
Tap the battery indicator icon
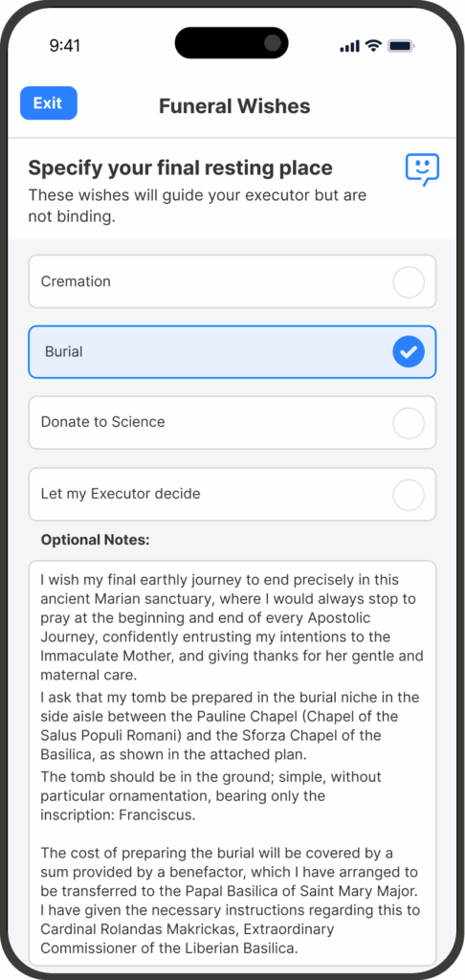click(401, 46)
